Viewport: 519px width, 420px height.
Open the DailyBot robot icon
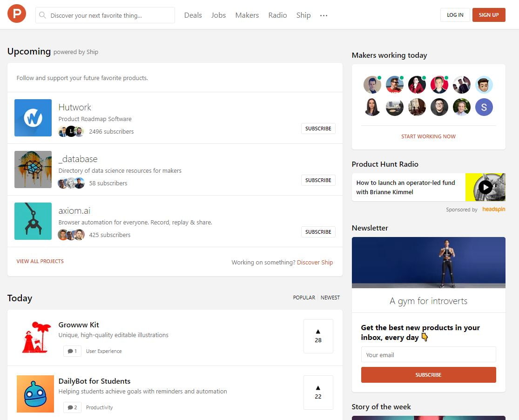(x=35, y=394)
